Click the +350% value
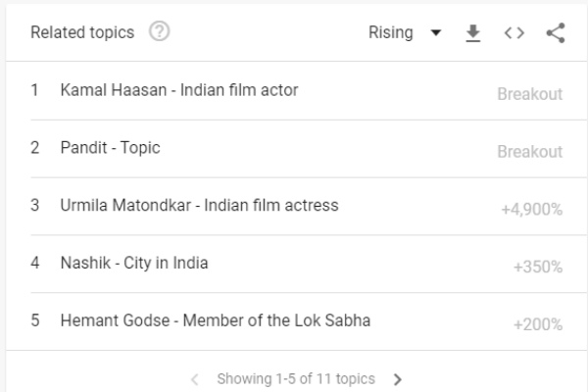588x392 pixels. (538, 268)
